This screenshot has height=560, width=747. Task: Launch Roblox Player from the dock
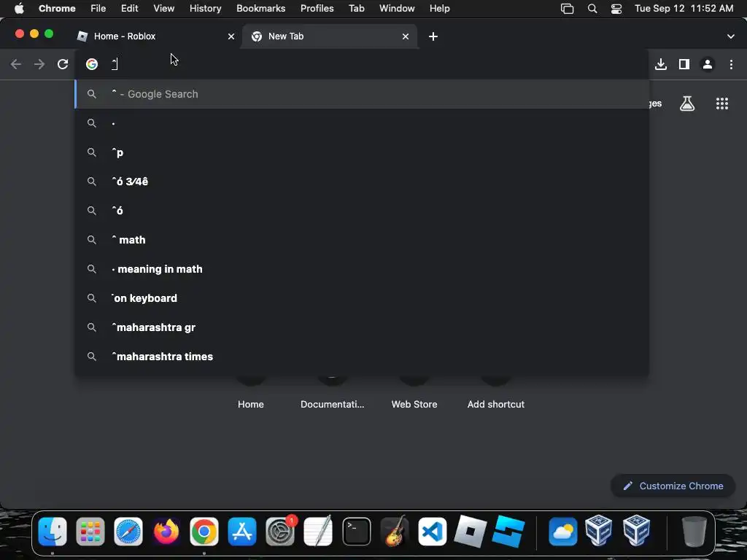point(471,531)
